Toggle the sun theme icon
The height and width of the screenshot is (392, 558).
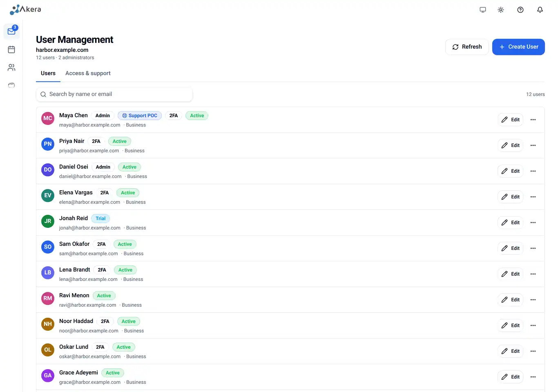pos(501,10)
